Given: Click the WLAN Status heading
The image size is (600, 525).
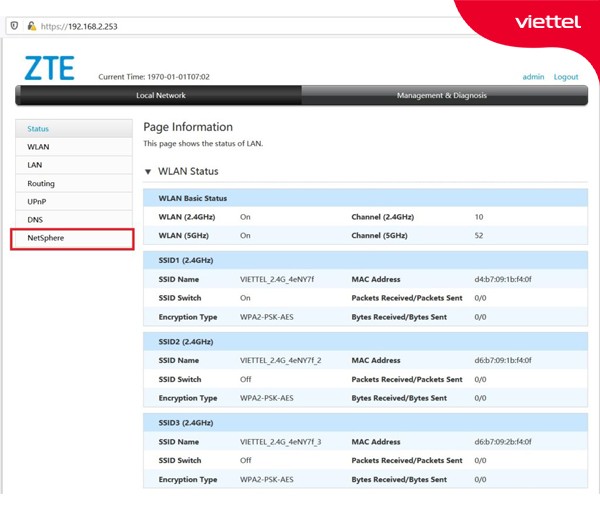Looking at the screenshot, I should 188,171.
